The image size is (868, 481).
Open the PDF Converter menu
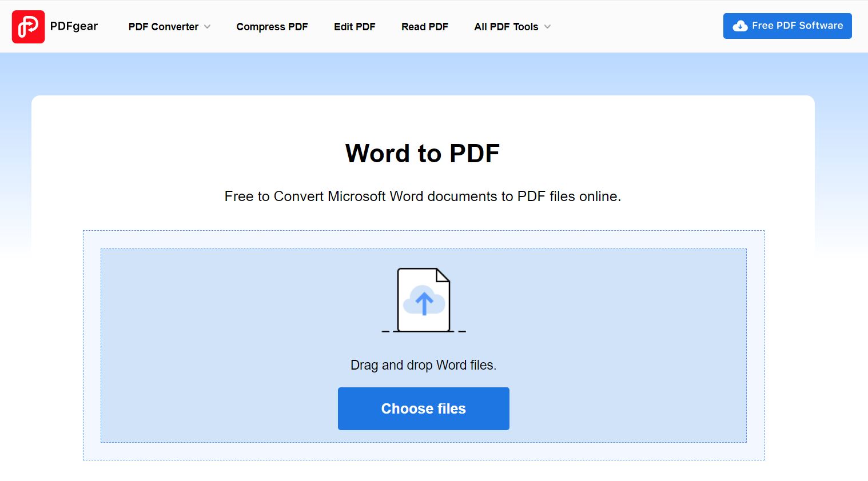163,27
